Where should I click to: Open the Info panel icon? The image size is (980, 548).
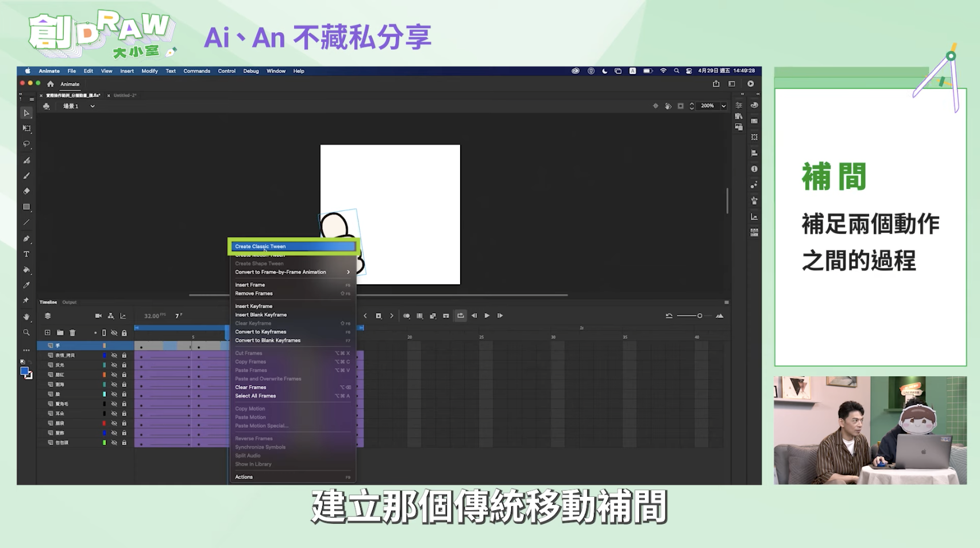[754, 169]
